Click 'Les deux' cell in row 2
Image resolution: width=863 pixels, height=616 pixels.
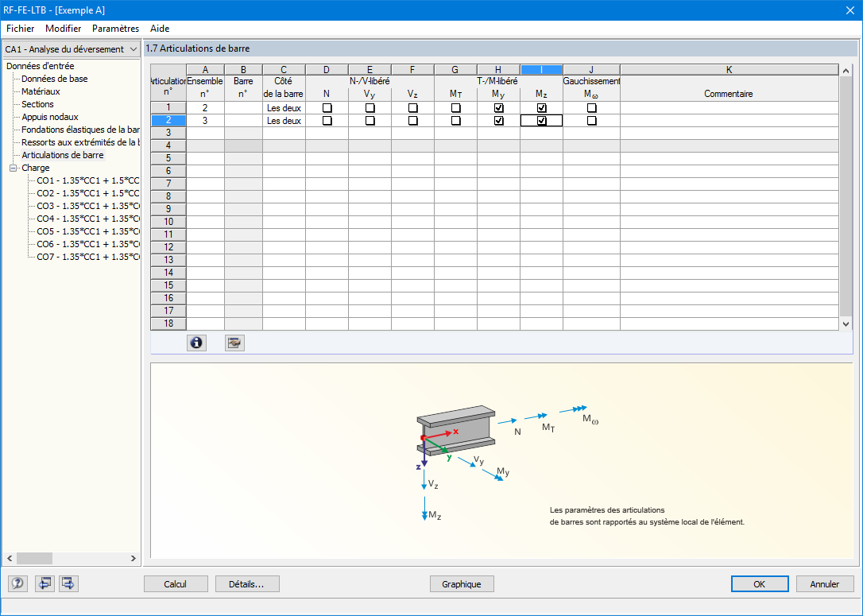284,121
